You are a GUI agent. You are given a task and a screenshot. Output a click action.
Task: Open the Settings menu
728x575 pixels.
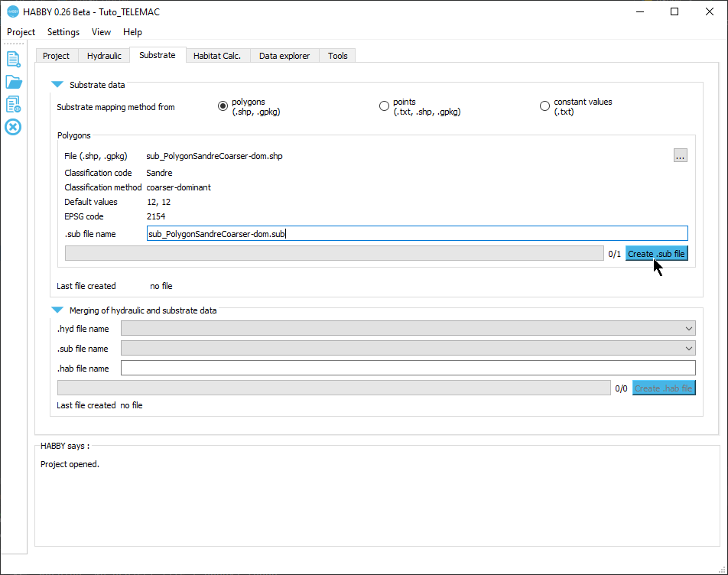click(x=63, y=32)
